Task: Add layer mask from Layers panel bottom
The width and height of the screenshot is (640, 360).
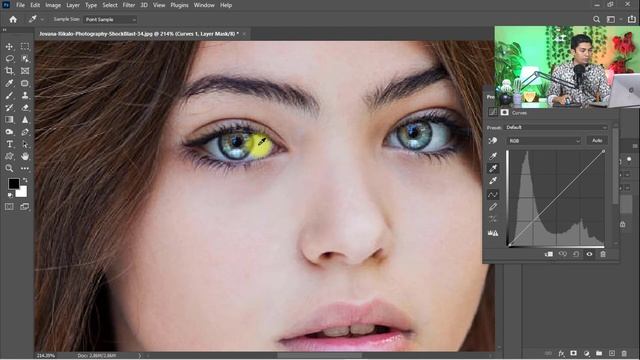Action: click(x=573, y=353)
